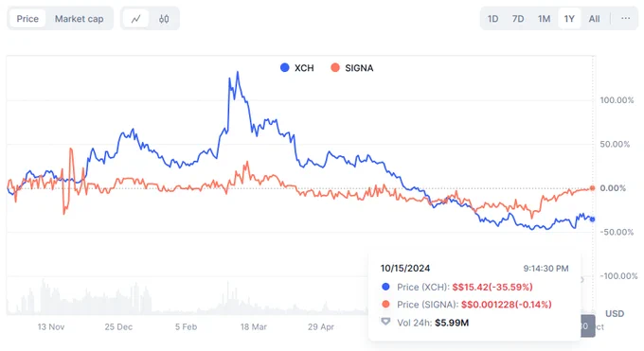Click the USD currency label
The width and height of the screenshot is (644, 351).
coord(615,314)
